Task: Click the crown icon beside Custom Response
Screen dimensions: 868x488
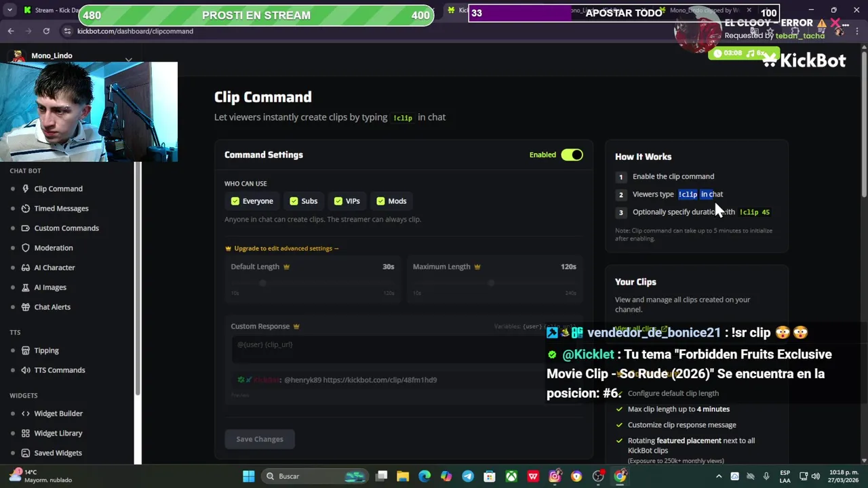Action: (296, 326)
